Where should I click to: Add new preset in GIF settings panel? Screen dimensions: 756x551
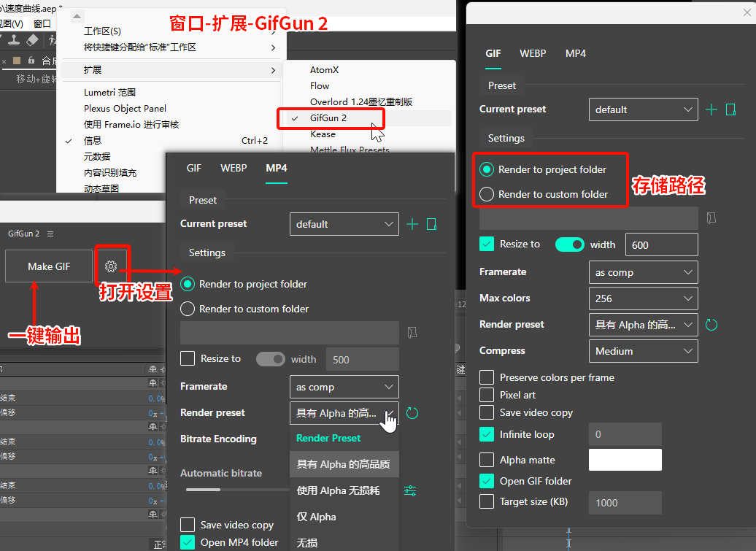point(711,109)
